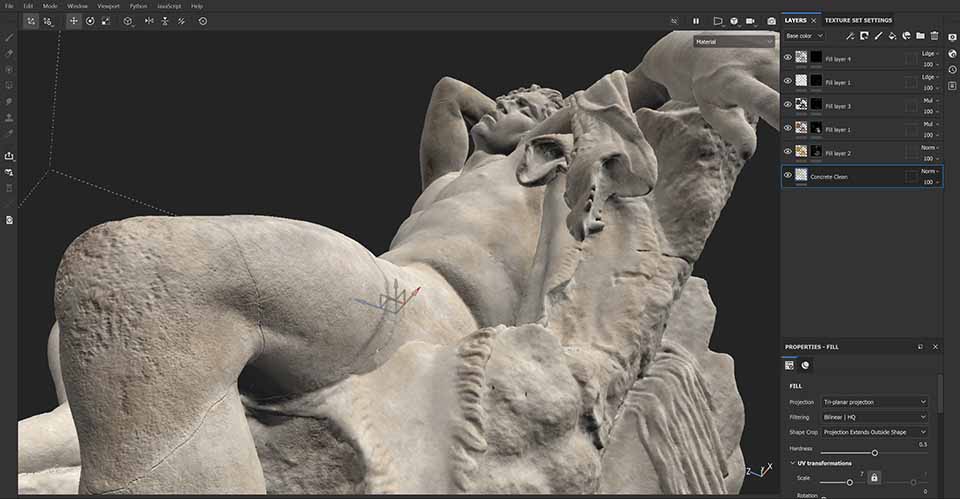The image size is (960, 499).
Task: Open the Shader settings globe icon on right dock
Action: pyautogui.click(x=952, y=54)
